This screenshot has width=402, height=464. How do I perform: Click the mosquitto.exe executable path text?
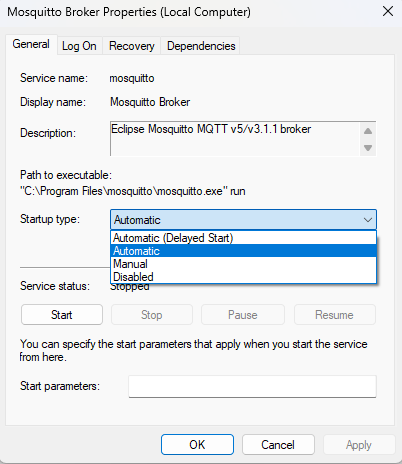(x=133, y=191)
